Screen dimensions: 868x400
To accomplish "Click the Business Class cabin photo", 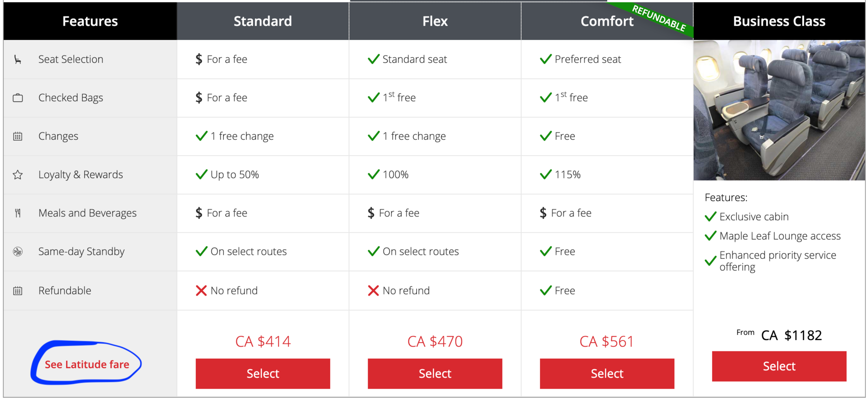I will (779, 110).
